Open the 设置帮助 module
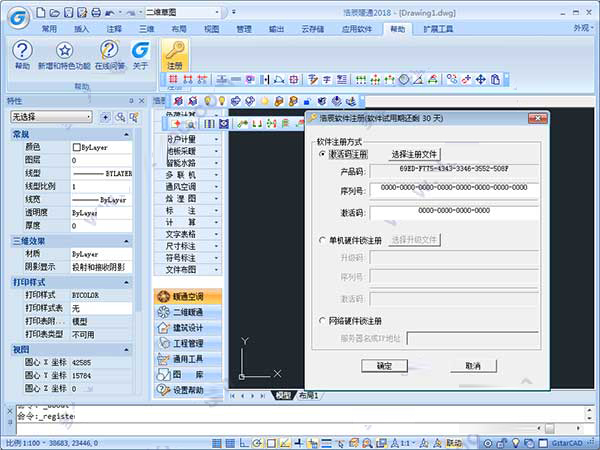Screen dimensions: 600x450 point(188,390)
